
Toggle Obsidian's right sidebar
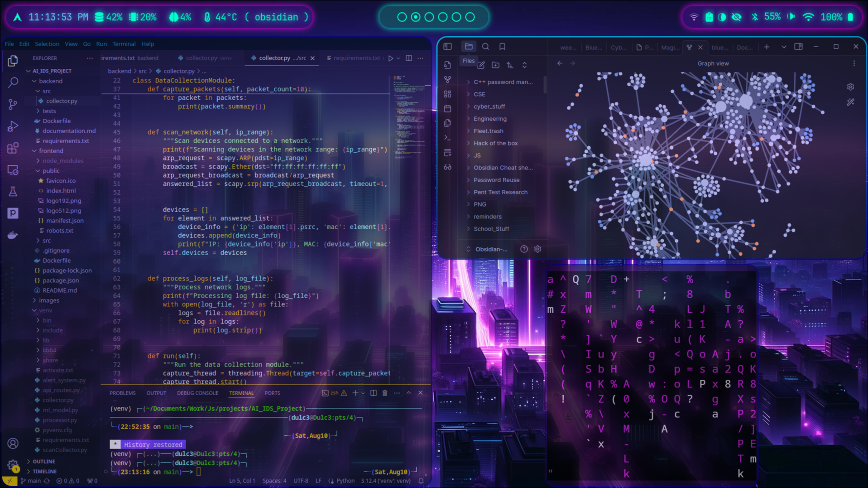click(x=798, y=47)
